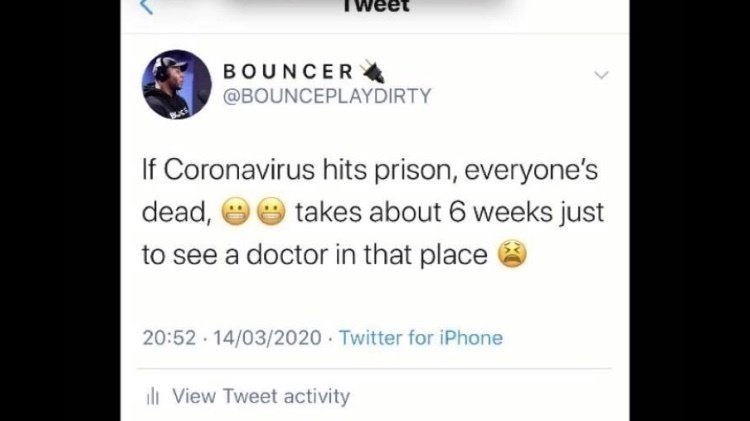Viewport: 750px width, 421px height.
Task: Click the word Coronavirus in the tweet
Action: (x=239, y=169)
